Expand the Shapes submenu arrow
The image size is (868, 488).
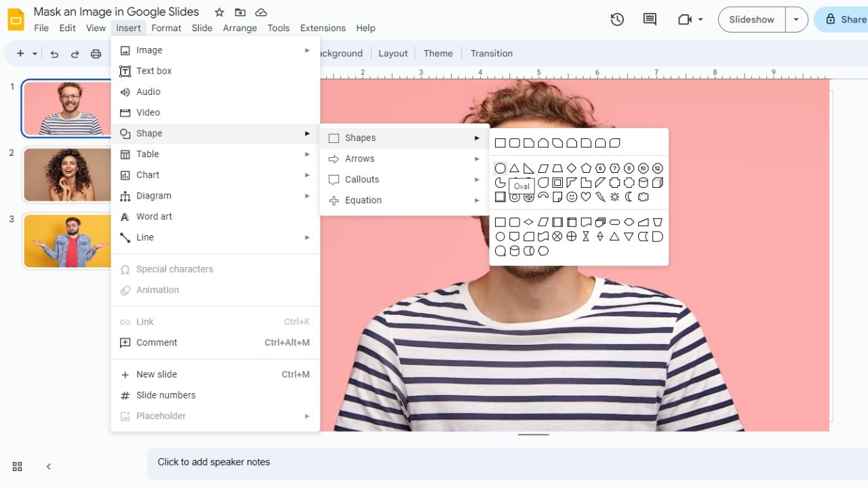[477, 138]
